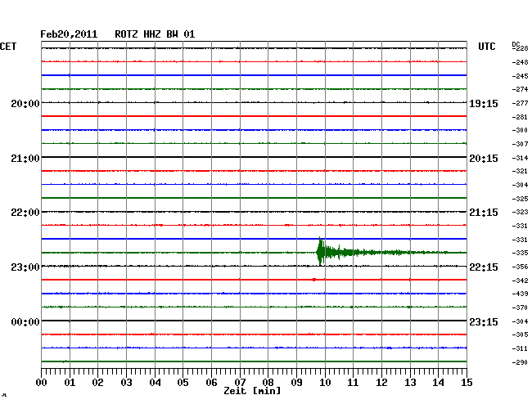
Task: Click the "06" minute tick label
Action: click(211, 383)
